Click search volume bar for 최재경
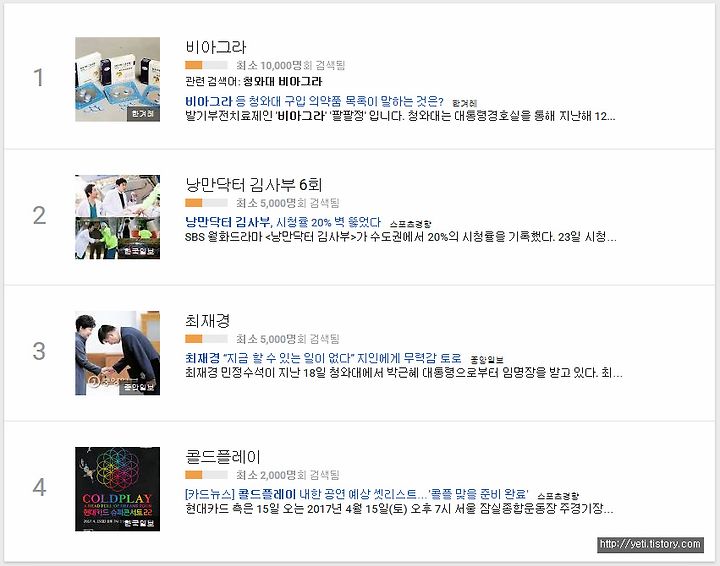 206,339
